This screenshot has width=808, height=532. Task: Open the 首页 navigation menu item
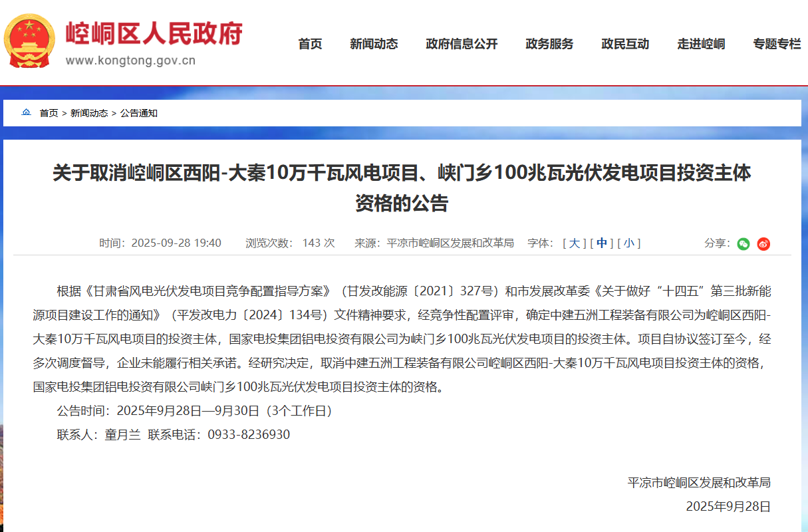(310, 44)
